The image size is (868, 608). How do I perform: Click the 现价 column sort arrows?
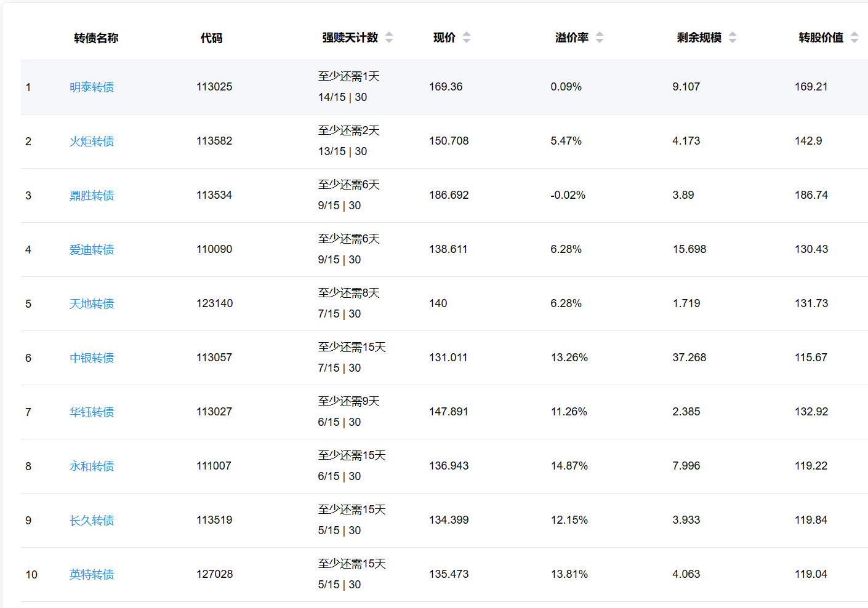(x=467, y=38)
